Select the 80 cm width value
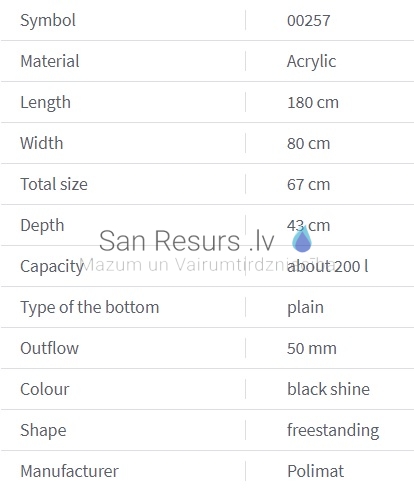The width and height of the screenshot is (414, 498). [x=309, y=144]
